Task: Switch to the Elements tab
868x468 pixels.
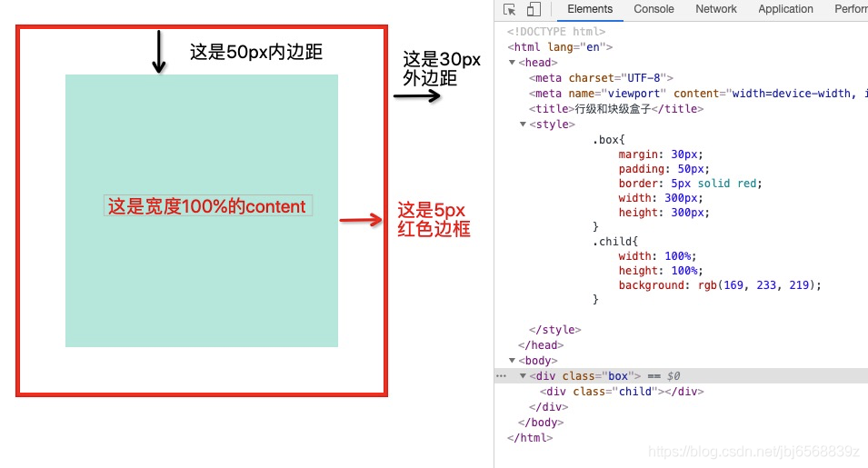Action: pos(590,9)
